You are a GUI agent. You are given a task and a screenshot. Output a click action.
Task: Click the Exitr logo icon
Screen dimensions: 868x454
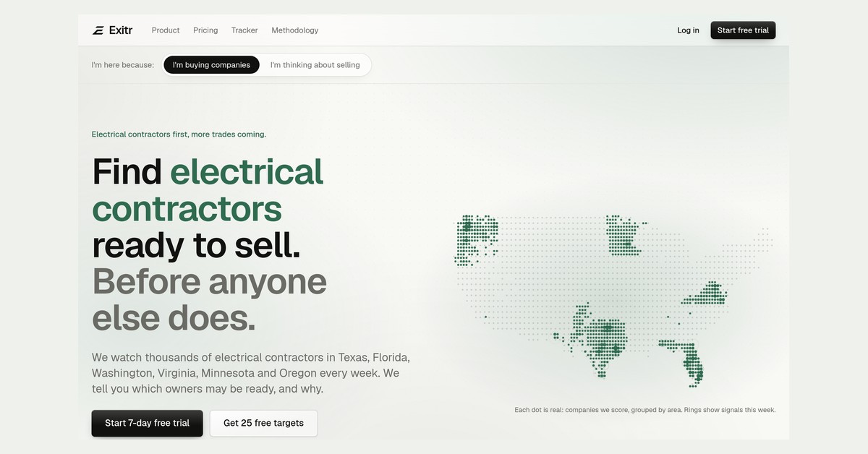coord(98,30)
